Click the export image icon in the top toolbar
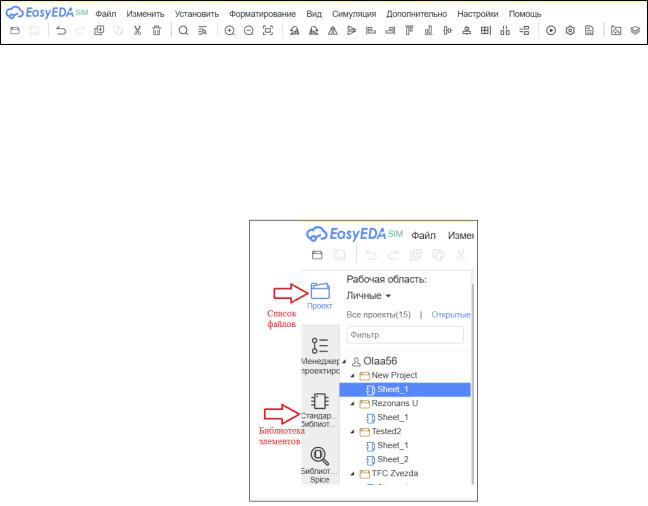Image resolution: width=648 pixels, height=506 pixels. 616,30
